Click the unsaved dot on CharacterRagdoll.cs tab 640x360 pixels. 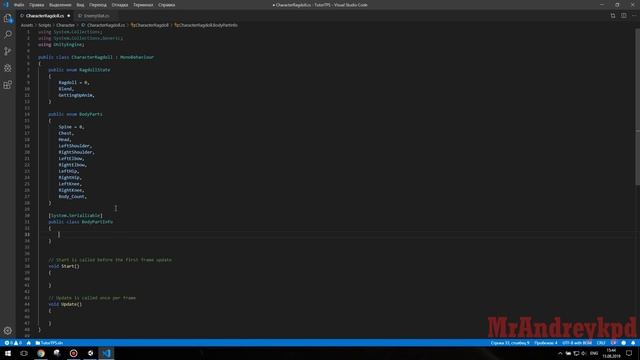click(x=69, y=16)
